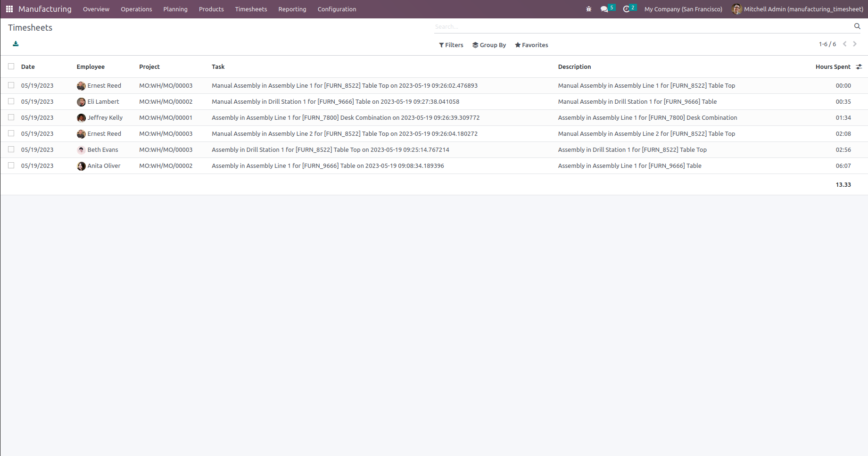
Task: Click Anita Oliver's date 05/19/2023
Action: [37, 166]
